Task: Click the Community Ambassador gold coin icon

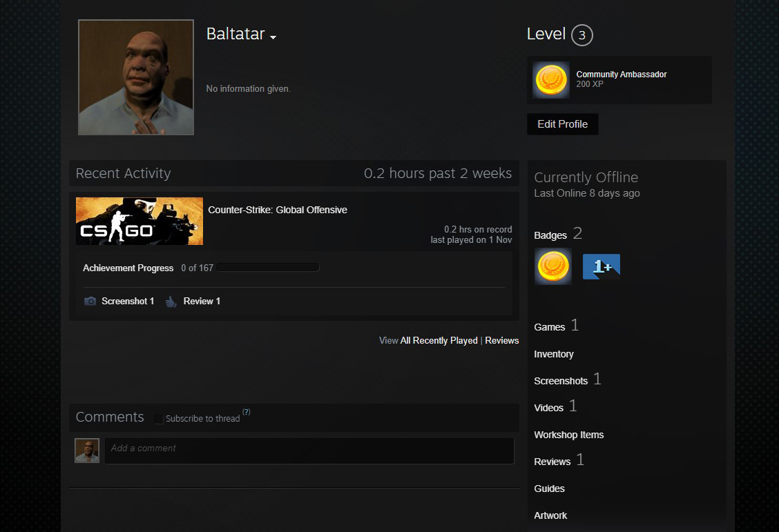Action: 551,80
